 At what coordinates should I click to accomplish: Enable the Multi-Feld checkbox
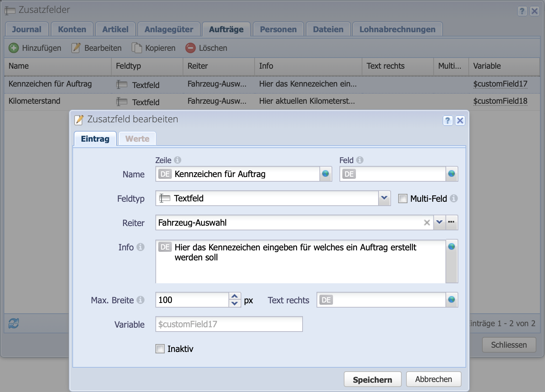pos(403,199)
